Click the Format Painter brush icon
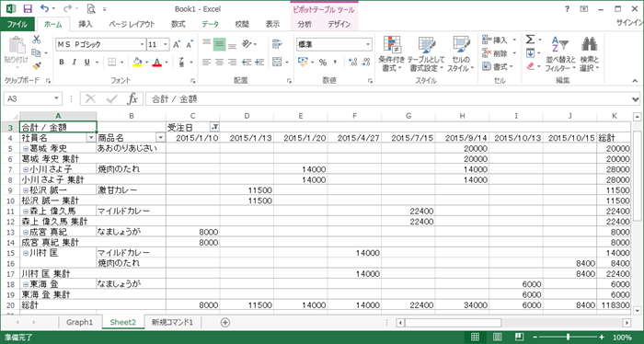The height and width of the screenshot is (344, 644). click(x=37, y=66)
